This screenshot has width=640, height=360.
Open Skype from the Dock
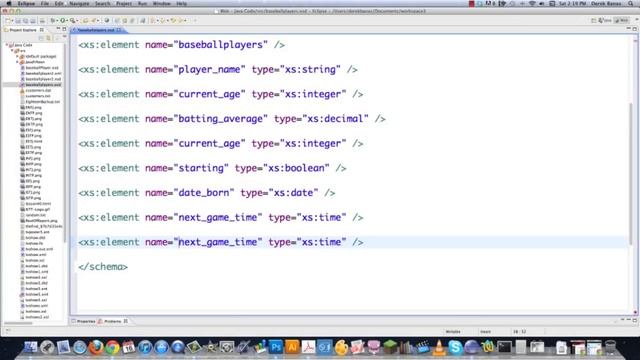click(455, 347)
